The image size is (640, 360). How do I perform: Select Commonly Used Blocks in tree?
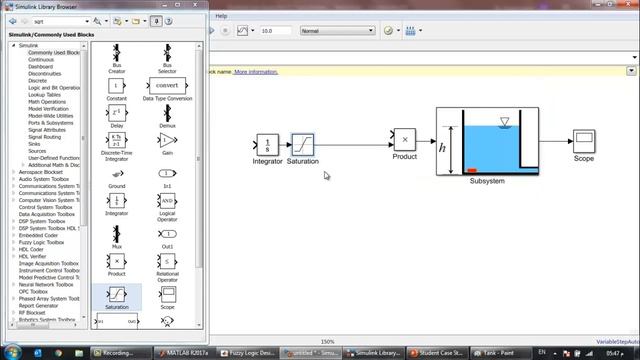[53, 53]
